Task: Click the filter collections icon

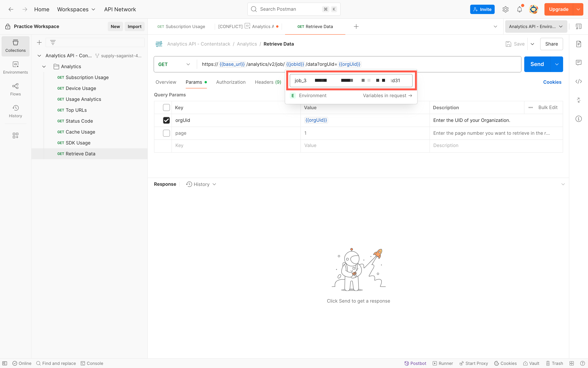Action: click(53, 43)
